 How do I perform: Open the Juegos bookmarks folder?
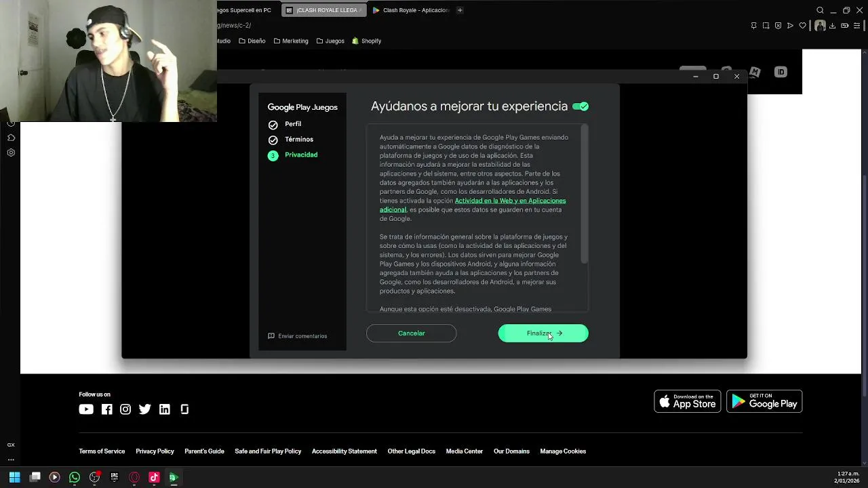[x=330, y=41]
